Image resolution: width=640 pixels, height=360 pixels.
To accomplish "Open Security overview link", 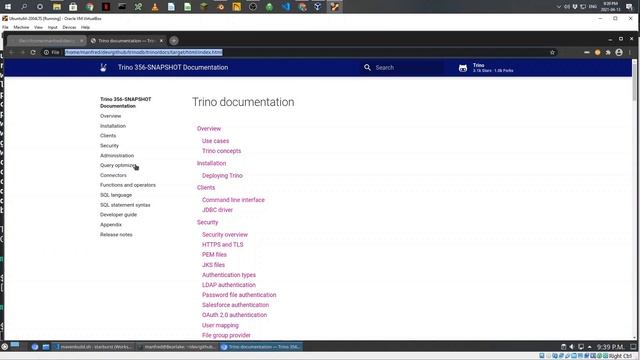I will coord(225,235).
